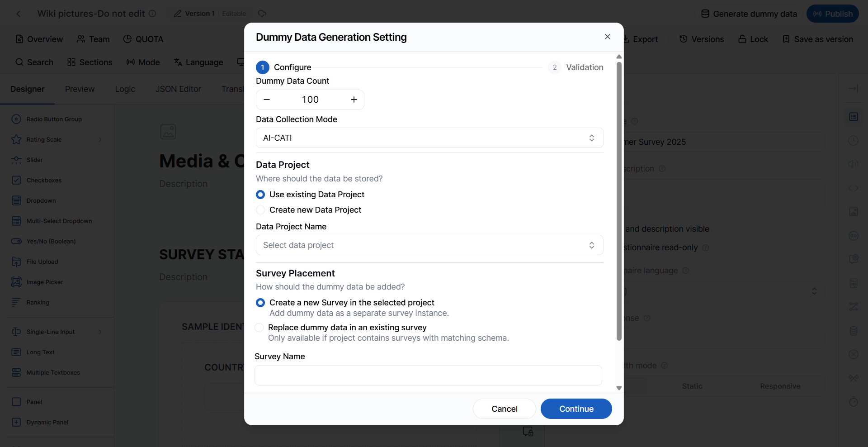This screenshot has width=868, height=447.
Task: Click the general properties icon in right sidebar
Action: tap(854, 117)
